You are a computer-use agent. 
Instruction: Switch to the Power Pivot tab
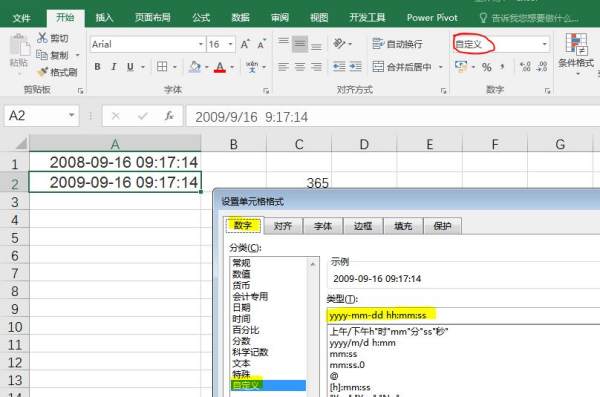click(432, 18)
